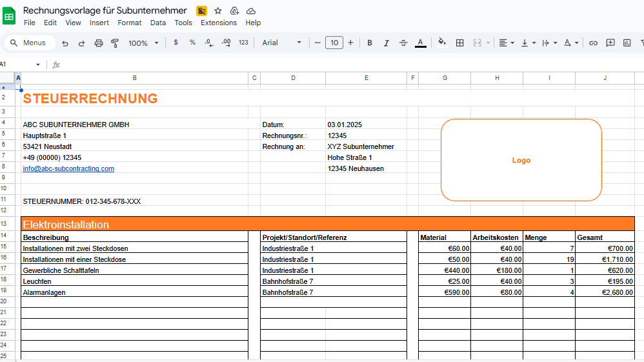Open the Format menu

click(x=129, y=23)
